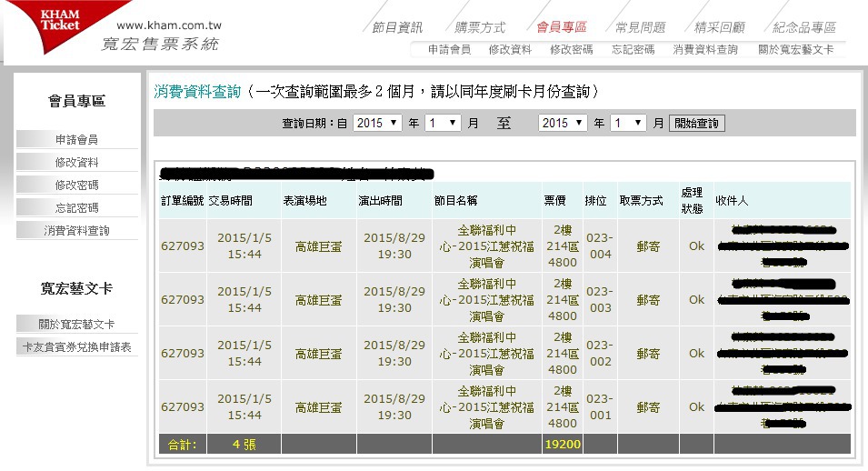
Task: Click seat cell 023-003
Action: [x=600, y=300]
